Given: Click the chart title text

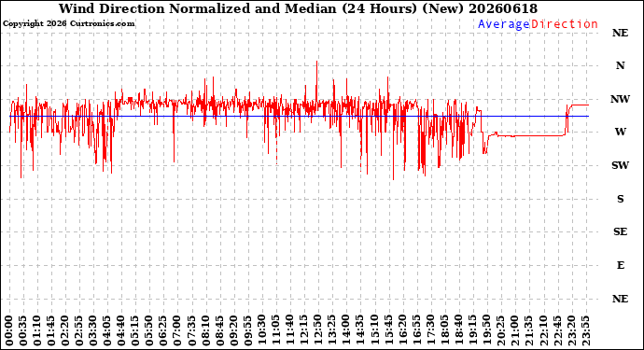Looking at the screenshot, I should click(298, 8).
